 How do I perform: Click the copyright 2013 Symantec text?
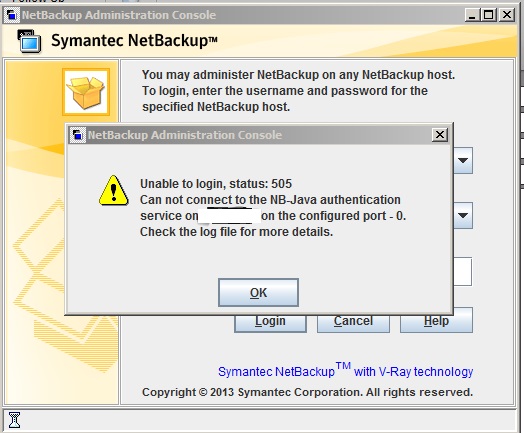tap(307, 392)
